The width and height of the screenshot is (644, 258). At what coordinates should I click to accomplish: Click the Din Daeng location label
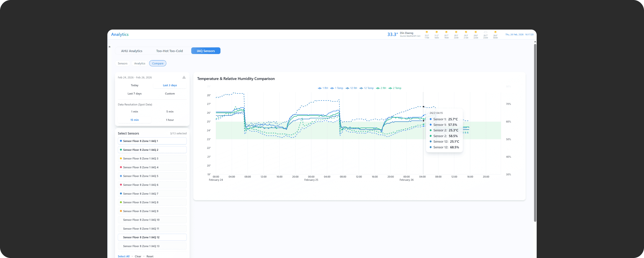(x=407, y=33)
